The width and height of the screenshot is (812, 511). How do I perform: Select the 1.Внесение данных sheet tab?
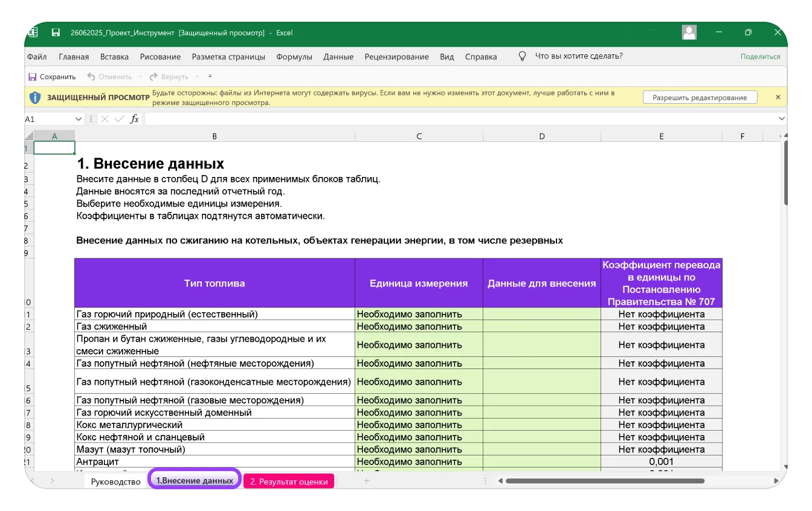click(x=195, y=481)
